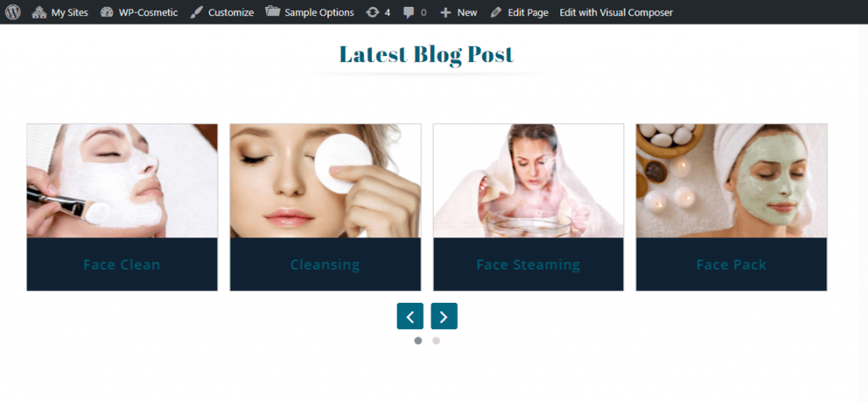
Task: Click the Face Steaming title link
Action: click(x=528, y=265)
